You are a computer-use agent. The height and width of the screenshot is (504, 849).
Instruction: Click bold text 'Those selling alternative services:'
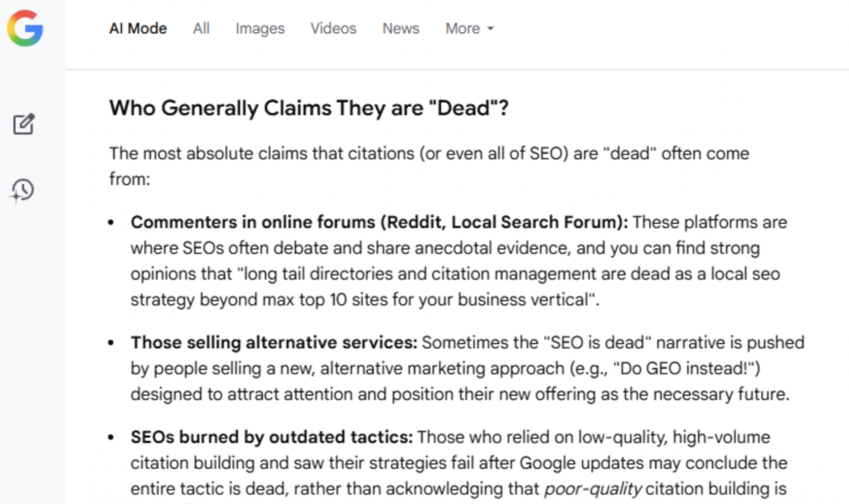click(274, 342)
